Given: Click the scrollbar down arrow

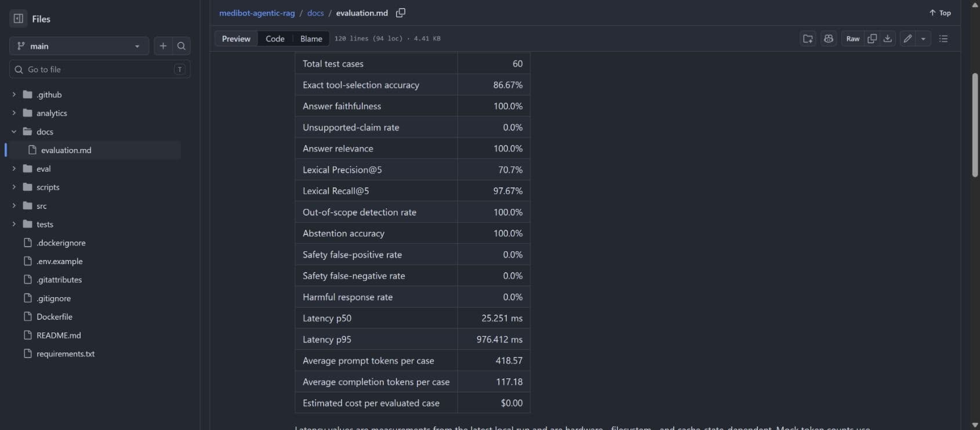Looking at the screenshot, I should point(975,425).
